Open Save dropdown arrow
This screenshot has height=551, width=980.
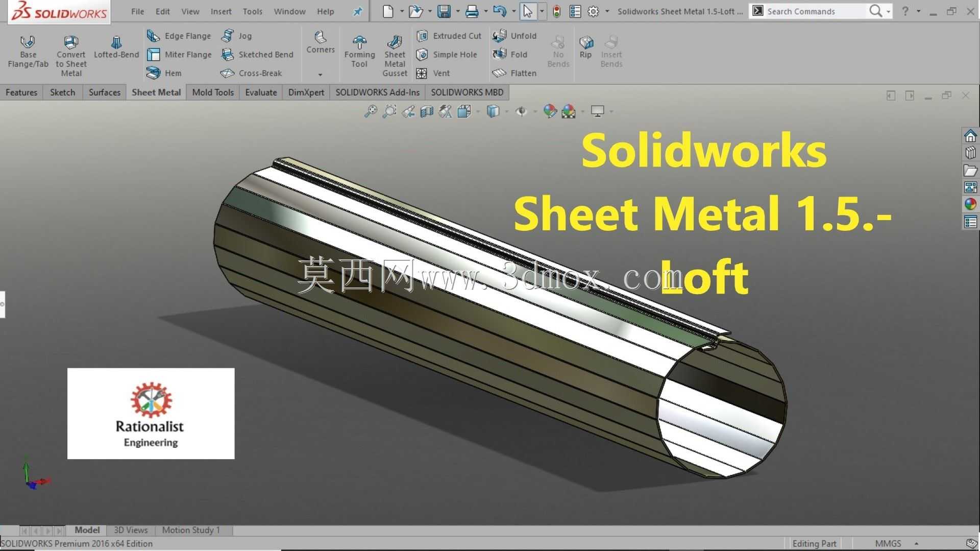[x=457, y=11]
